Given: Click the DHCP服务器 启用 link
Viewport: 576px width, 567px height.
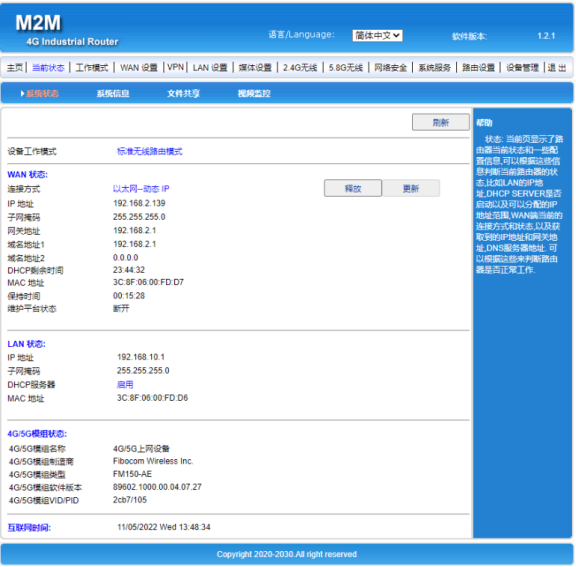Looking at the screenshot, I should [125, 384].
